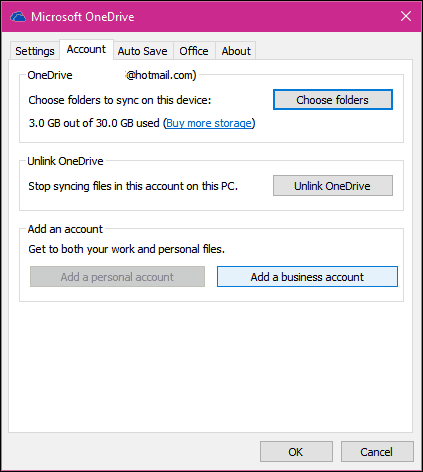The width and height of the screenshot is (423, 472).
Task: Show the About tab
Action: coord(236,51)
